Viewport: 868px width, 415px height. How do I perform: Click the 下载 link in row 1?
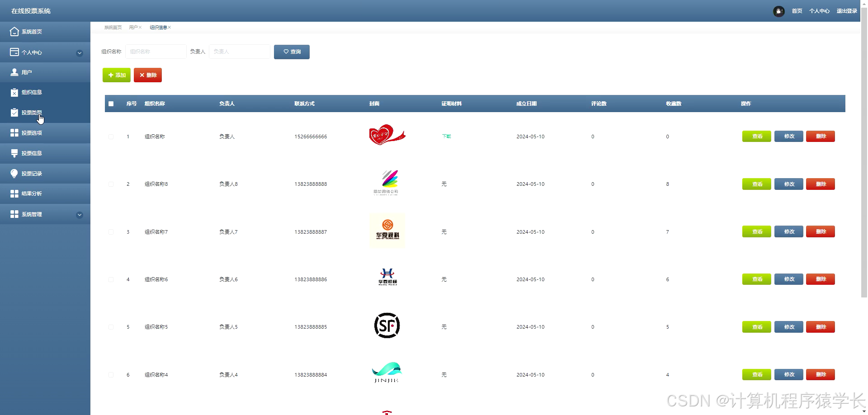(x=446, y=137)
